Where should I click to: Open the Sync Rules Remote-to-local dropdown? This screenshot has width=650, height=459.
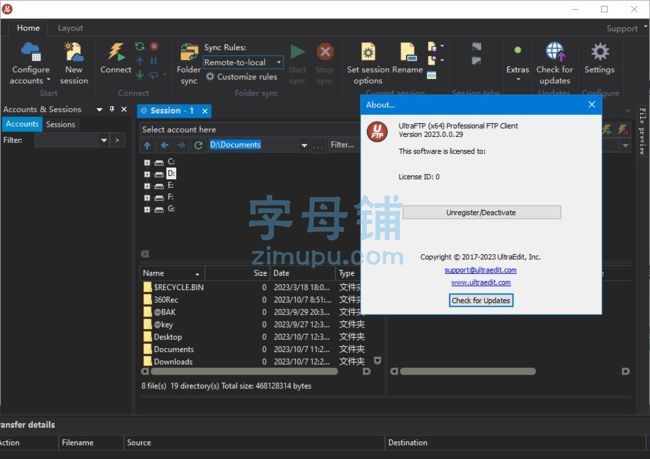tap(243, 62)
